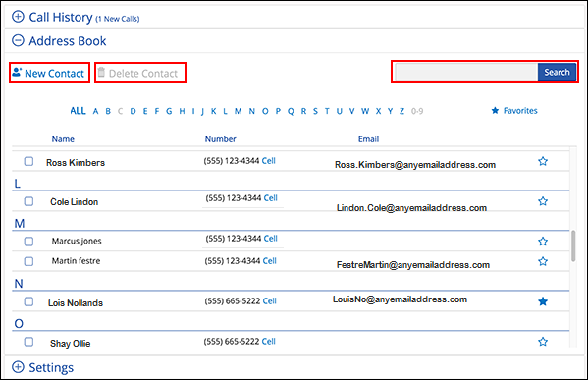Click star icon beside Favorites filter

[495, 110]
